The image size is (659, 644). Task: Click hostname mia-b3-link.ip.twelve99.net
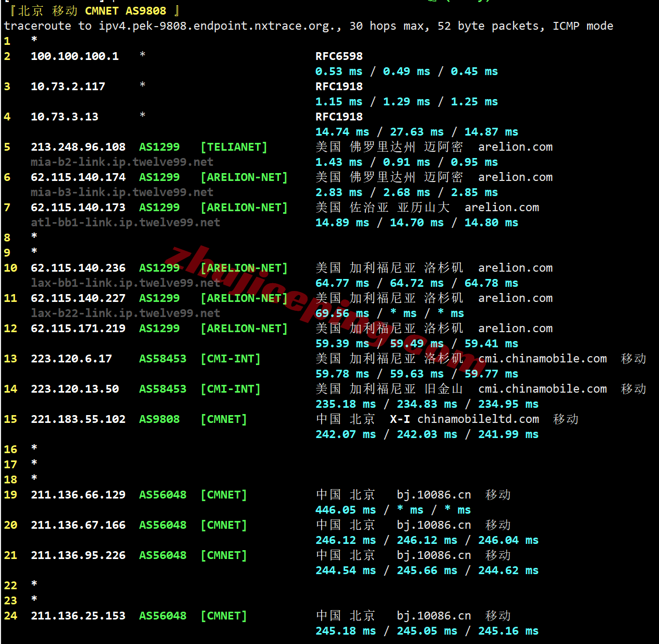122,192
